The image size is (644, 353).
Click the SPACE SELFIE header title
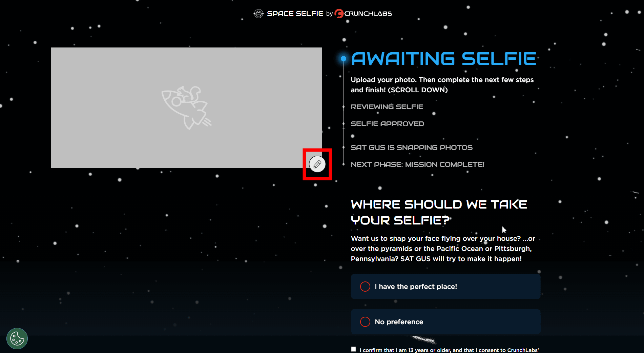coord(295,14)
